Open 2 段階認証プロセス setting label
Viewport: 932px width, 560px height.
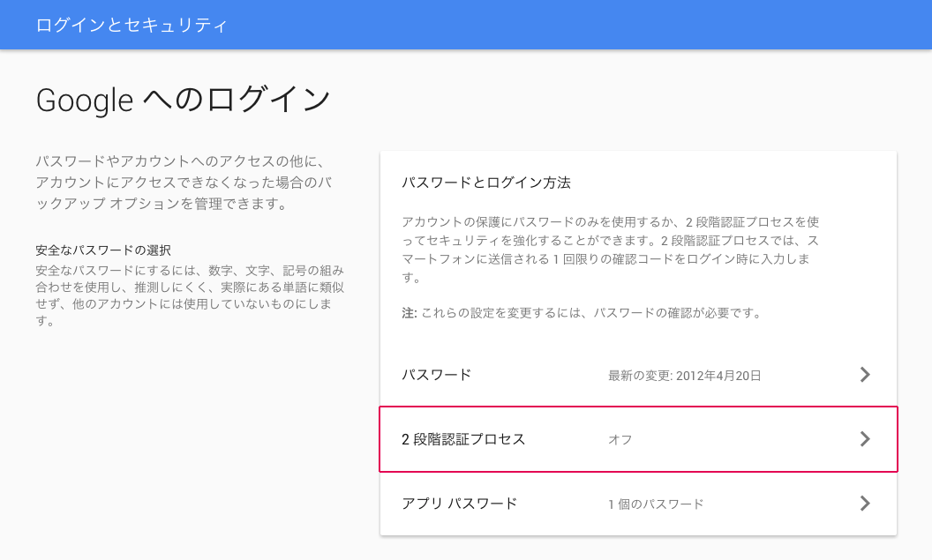[463, 439]
